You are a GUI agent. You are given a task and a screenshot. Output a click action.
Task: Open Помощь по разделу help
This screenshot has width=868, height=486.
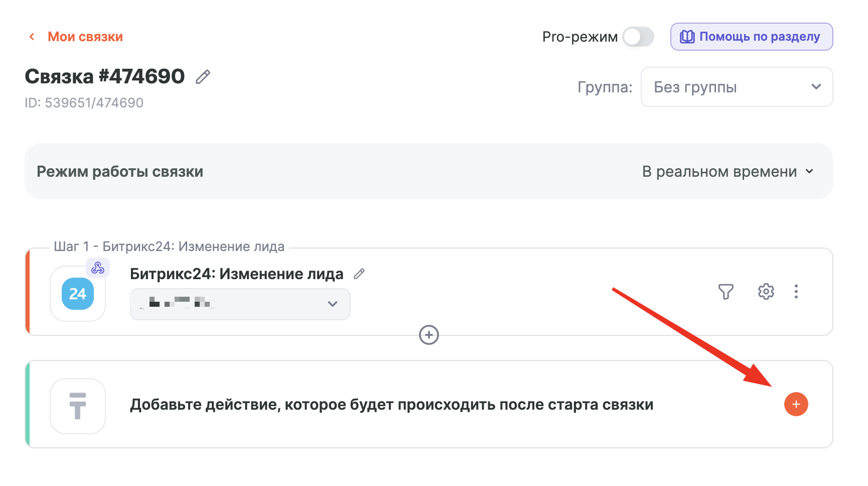coord(752,37)
